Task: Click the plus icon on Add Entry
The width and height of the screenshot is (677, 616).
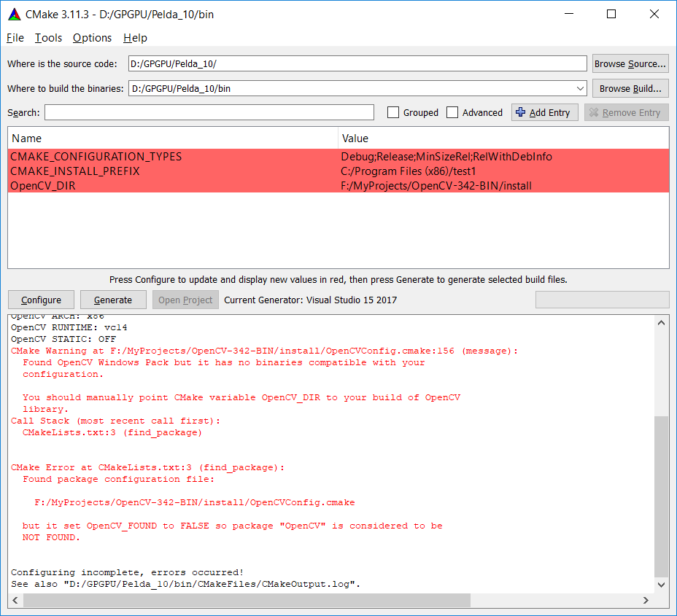Action: [521, 112]
